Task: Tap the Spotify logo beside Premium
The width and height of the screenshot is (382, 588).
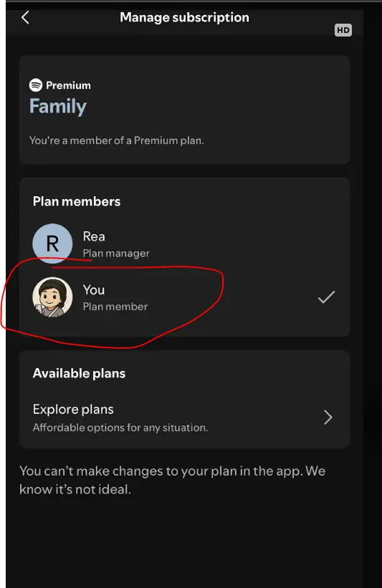Action: click(x=36, y=85)
